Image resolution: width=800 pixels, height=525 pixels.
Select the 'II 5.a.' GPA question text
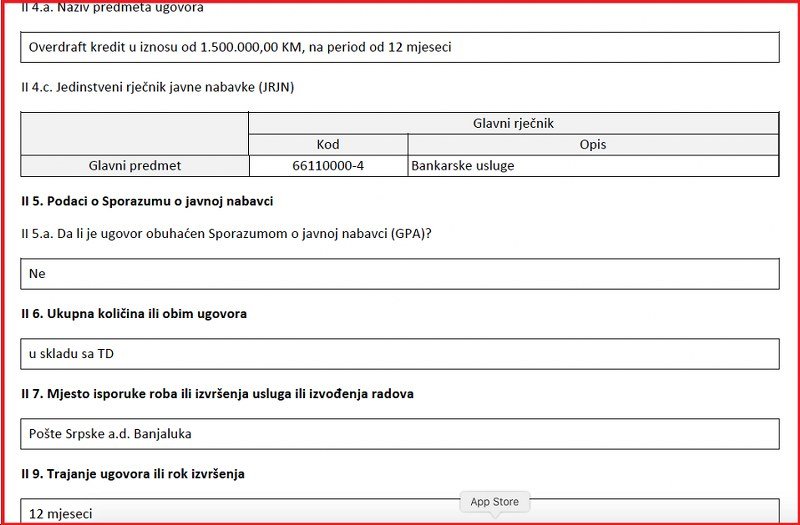pyautogui.click(x=227, y=234)
